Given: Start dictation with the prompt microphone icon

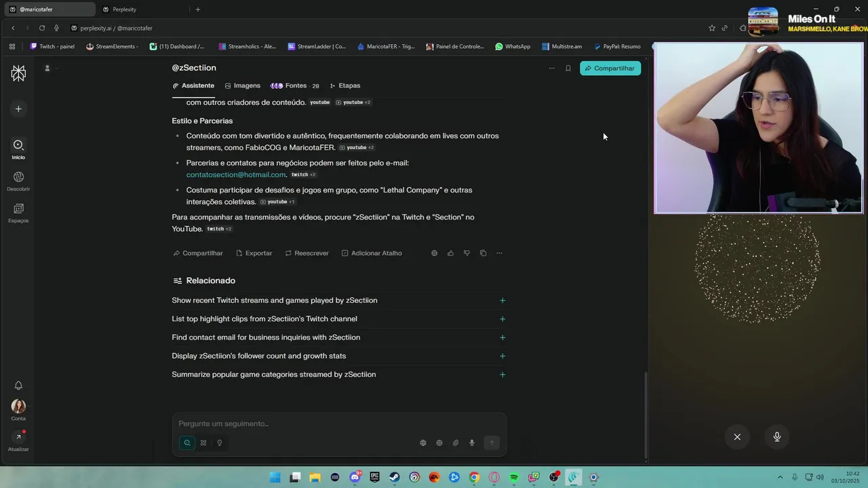Looking at the screenshot, I should [x=472, y=443].
